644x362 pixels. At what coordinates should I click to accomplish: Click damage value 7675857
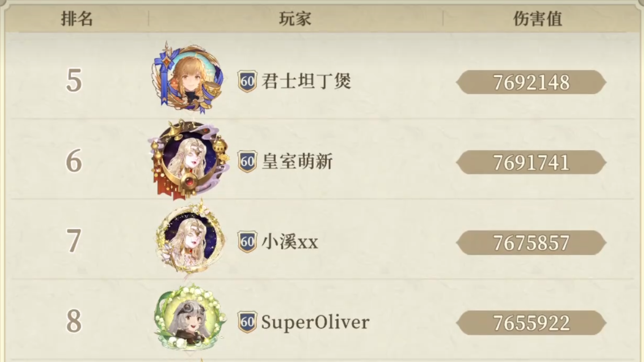pyautogui.click(x=531, y=243)
